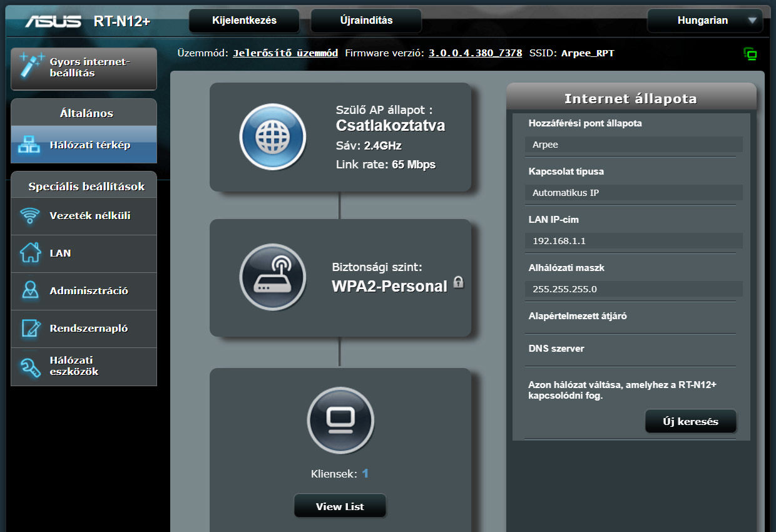Click the DNS szerver label
Screen dimensions: 776x532
point(556,349)
